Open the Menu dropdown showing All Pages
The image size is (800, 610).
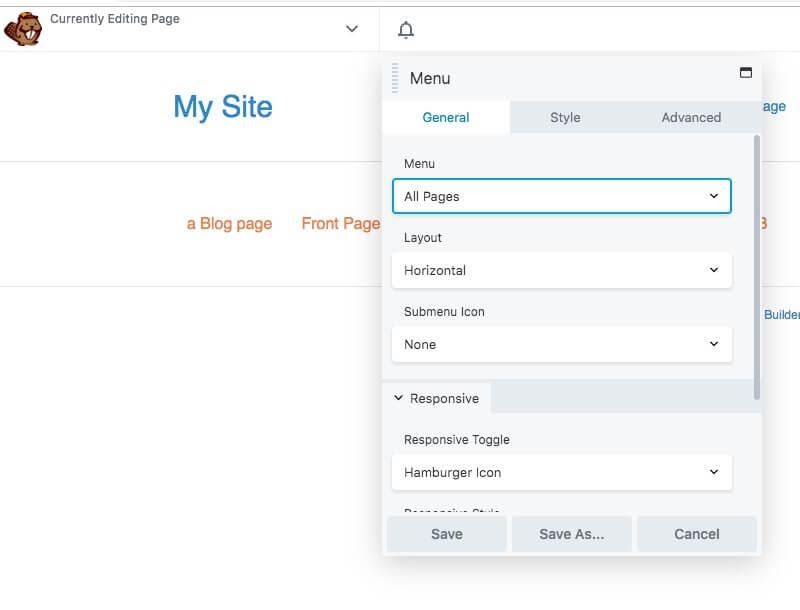pos(561,196)
